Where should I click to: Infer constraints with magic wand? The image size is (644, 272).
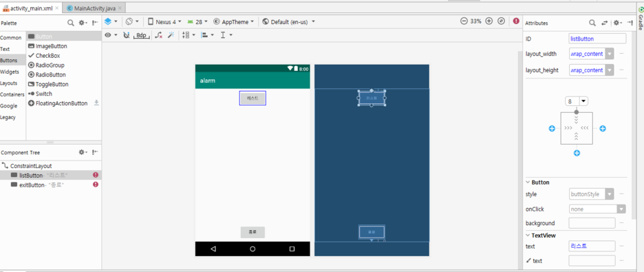[171, 35]
